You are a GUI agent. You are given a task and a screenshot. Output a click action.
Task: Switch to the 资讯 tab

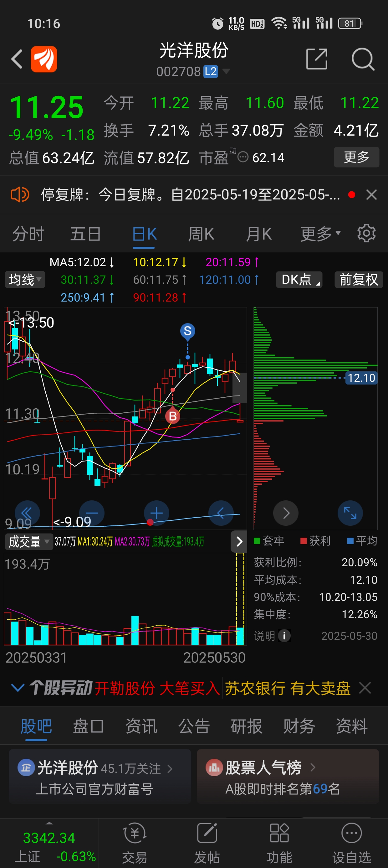pyautogui.click(x=141, y=726)
